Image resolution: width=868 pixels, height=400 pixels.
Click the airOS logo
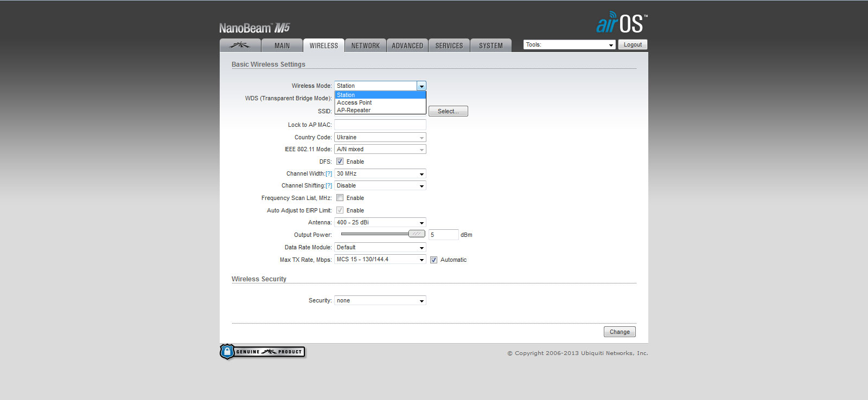tap(621, 23)
